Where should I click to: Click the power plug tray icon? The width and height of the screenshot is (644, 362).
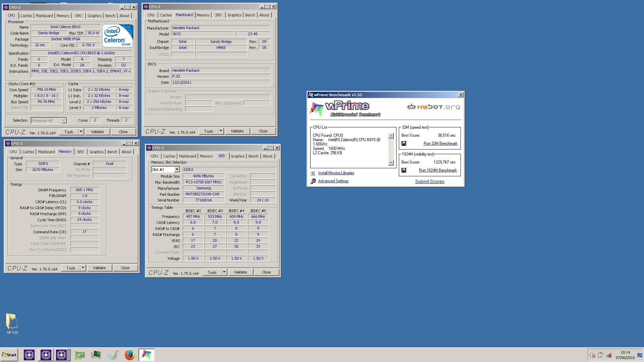pos(600,355)
